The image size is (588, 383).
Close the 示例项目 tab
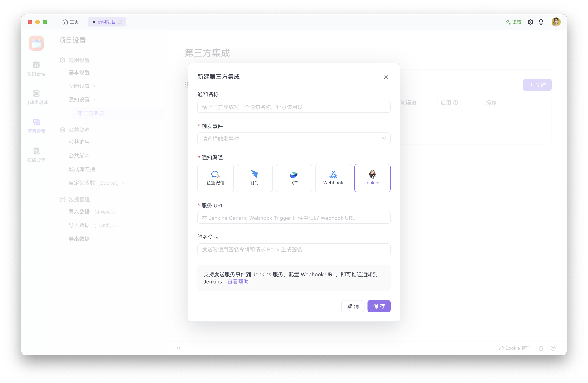pos(94,22)
